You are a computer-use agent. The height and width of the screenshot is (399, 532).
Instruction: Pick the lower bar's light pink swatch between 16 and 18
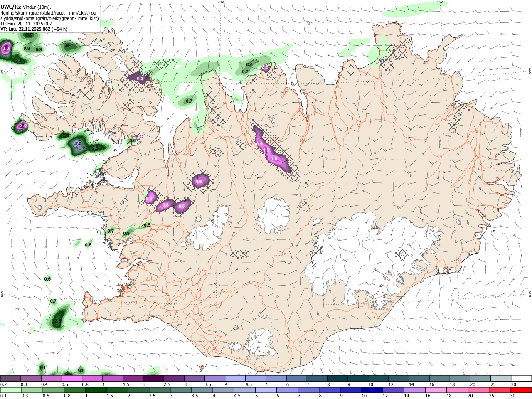point(436,390)
